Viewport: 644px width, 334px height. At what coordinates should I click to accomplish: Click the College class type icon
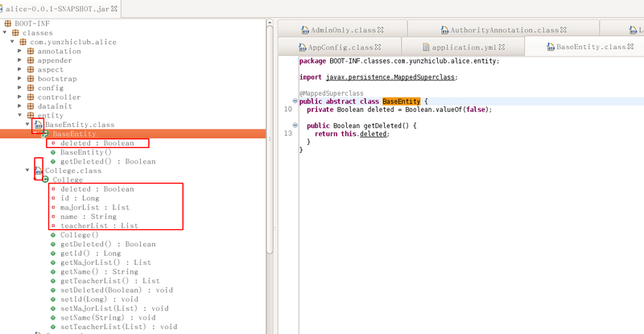(x=46, y=179)
